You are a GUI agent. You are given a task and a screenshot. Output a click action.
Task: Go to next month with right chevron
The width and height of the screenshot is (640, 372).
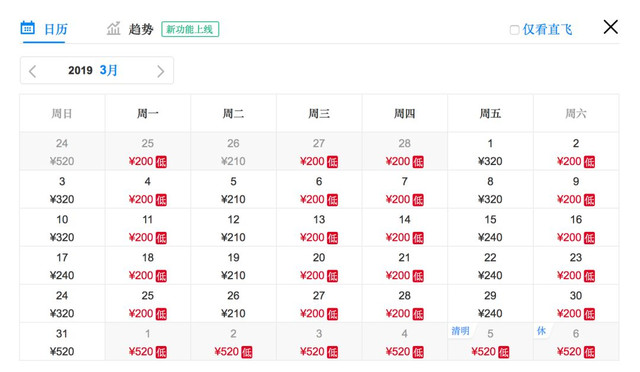tap(160, 71)
